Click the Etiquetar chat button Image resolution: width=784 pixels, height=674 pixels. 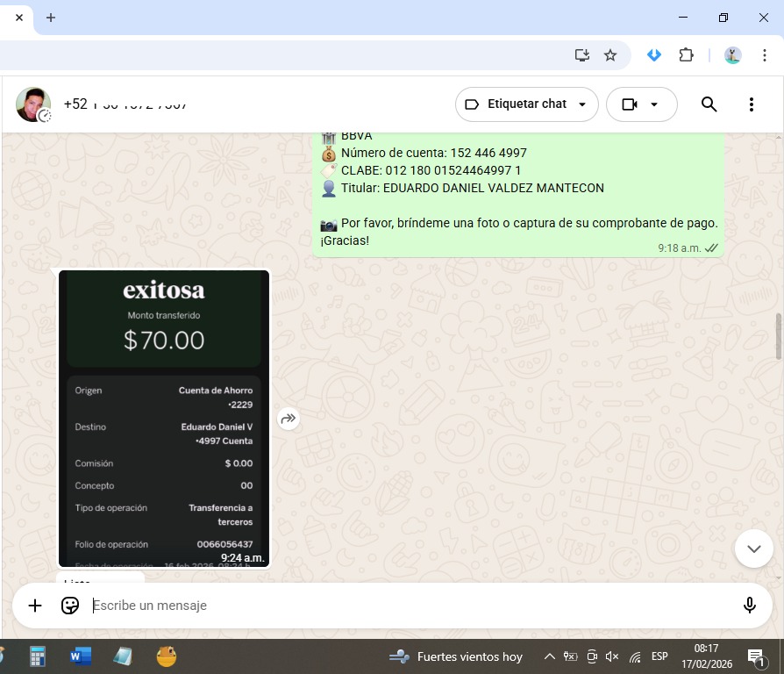tap(526, 104)
